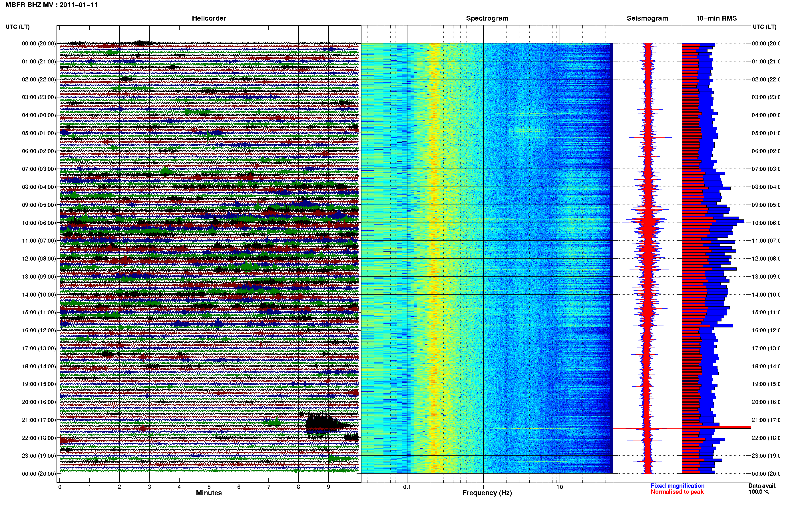The image size is (812, 508).
Task: Click the '22:00 (18:00)' time label on left axis
Action: pos(39,438)
